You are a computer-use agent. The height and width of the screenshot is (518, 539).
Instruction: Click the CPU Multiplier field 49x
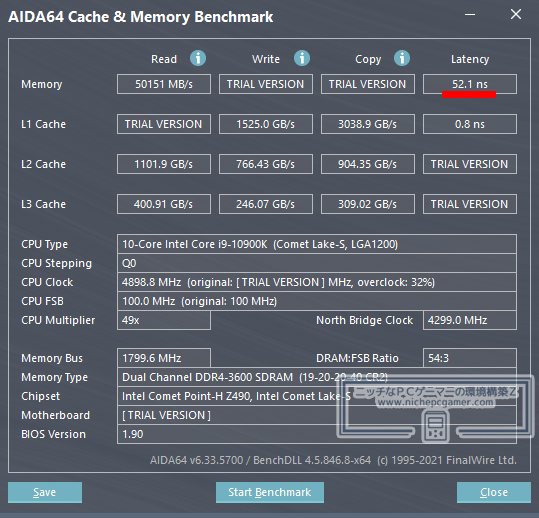click(164, 320)
